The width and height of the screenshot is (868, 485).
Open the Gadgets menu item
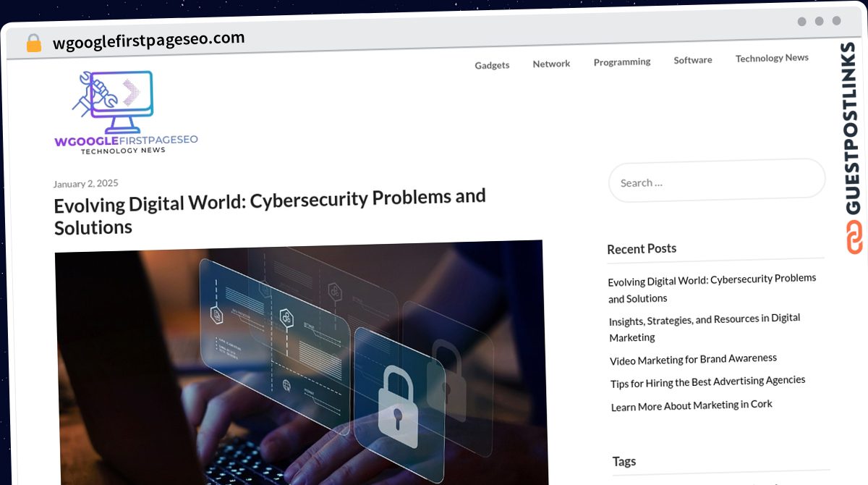point(492,65)
